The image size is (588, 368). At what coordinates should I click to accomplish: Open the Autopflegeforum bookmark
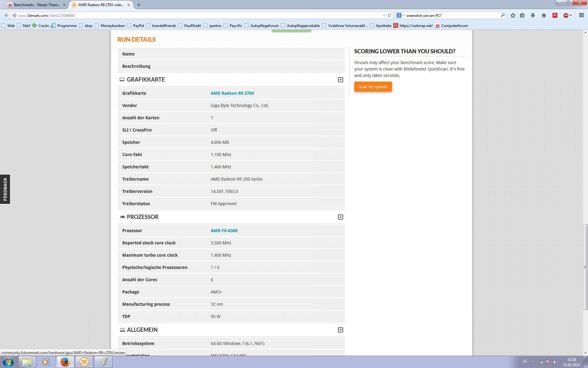coord(261,26)
